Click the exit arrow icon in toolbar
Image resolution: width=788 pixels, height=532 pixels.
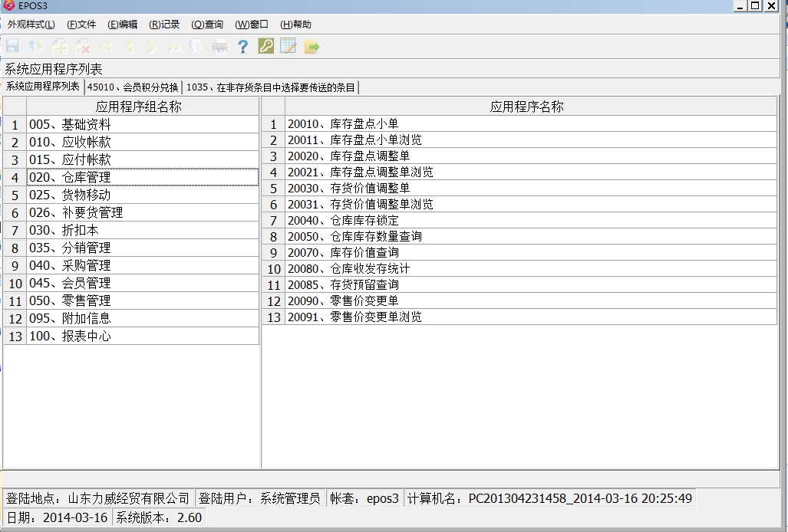tap(312, 47)
